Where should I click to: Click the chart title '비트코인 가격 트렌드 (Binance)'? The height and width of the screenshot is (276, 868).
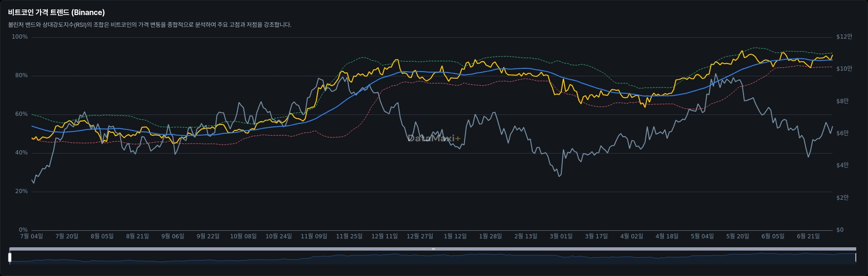pos(57,13)
